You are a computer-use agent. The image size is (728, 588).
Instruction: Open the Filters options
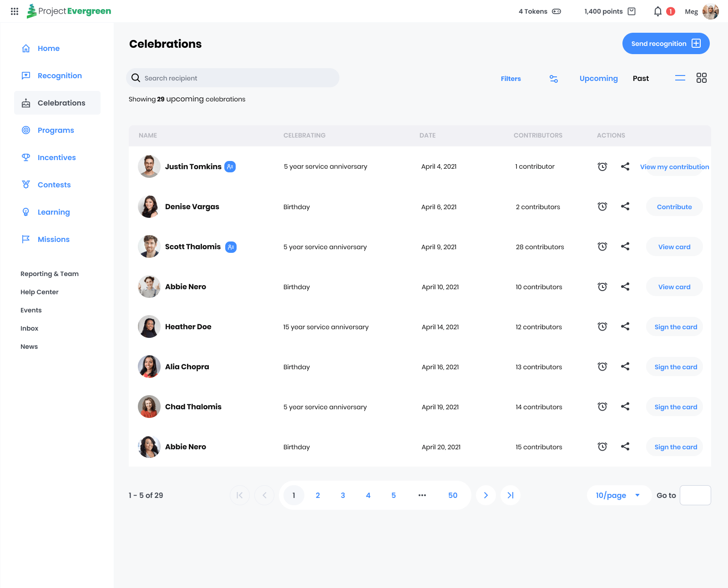[511, 79]
